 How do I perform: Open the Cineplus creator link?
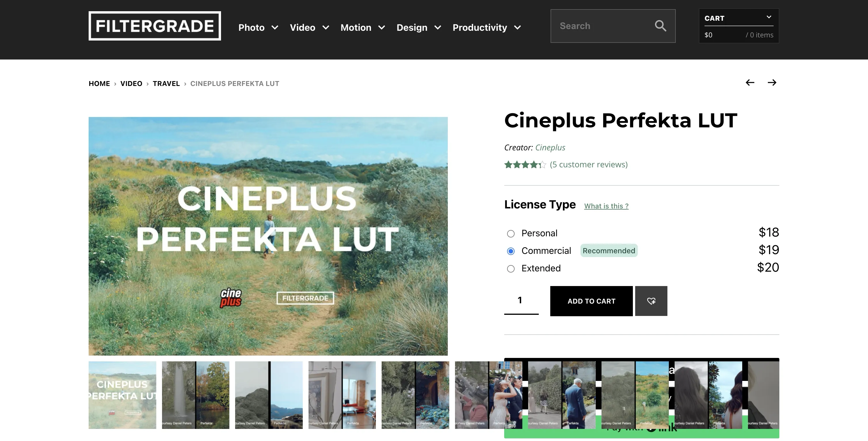pos(550,147)
